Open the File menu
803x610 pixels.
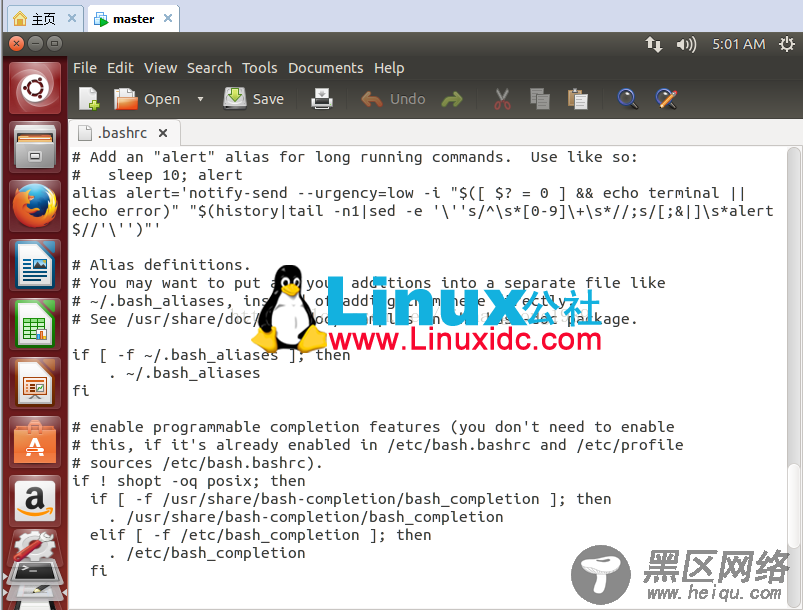(84, 68)
